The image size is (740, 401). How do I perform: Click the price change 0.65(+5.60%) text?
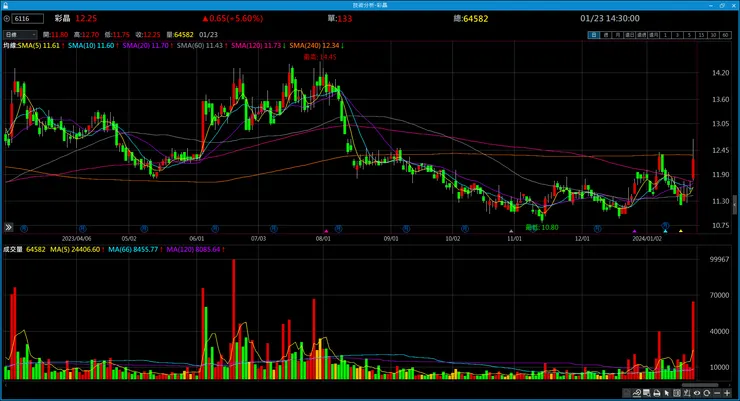click(233, 18)
